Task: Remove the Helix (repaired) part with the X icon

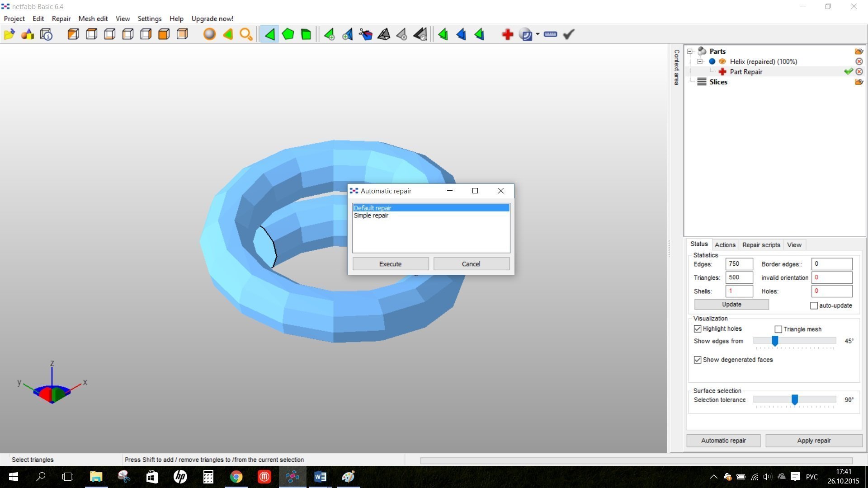Action: tap(859, 61)
